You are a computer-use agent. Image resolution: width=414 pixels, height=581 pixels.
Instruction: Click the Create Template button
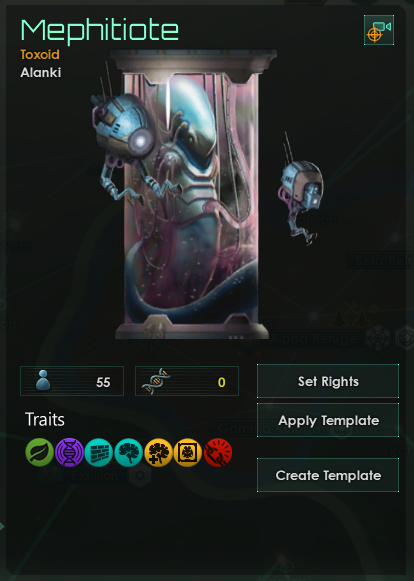[328, 475]
